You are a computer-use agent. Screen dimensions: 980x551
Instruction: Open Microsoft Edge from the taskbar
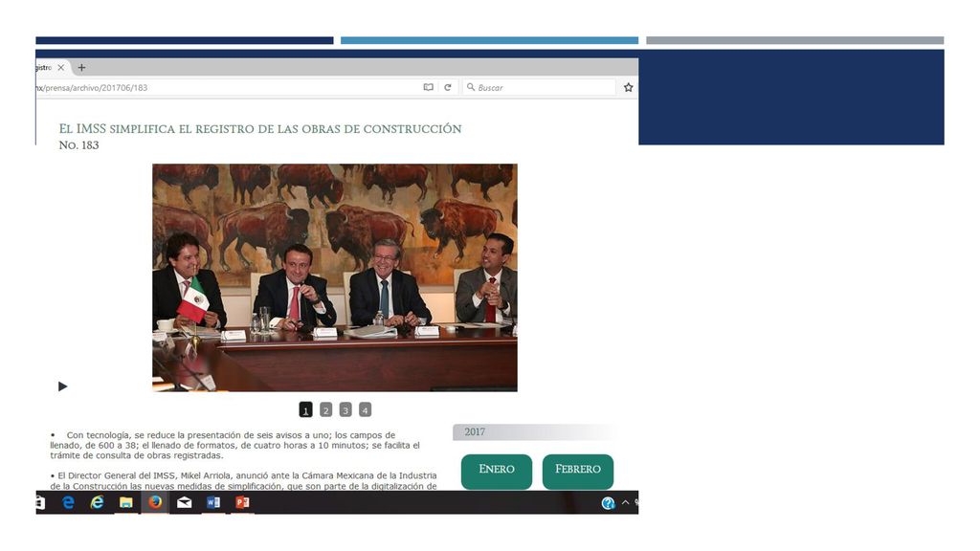(x=68, y=502)
